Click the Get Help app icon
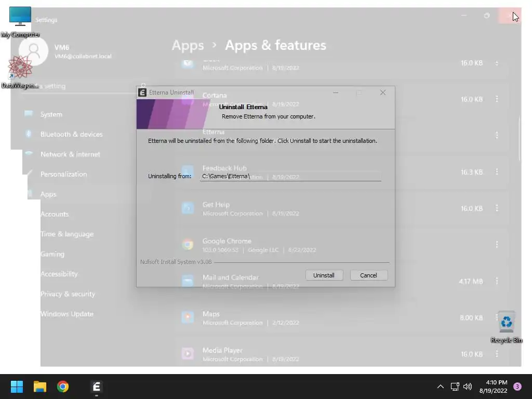Image resolution: width=532 pixels, height=399 pixels. point(188,208)
